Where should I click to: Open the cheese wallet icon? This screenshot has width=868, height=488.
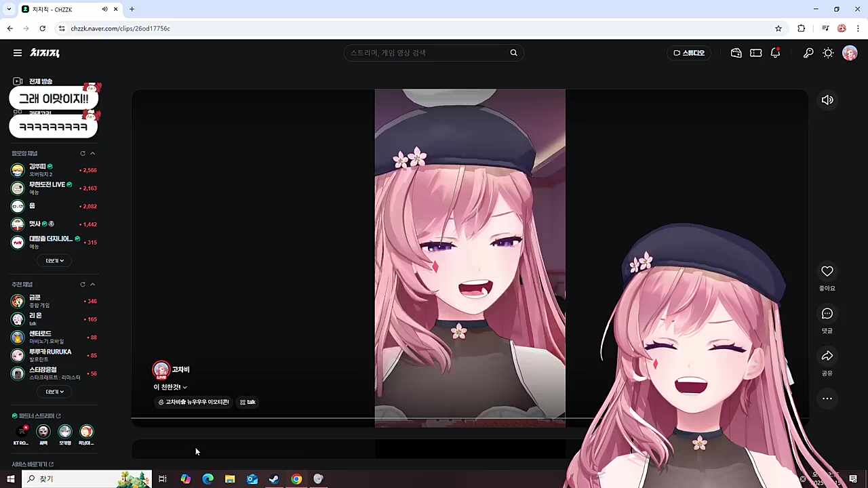coord(736,53)
